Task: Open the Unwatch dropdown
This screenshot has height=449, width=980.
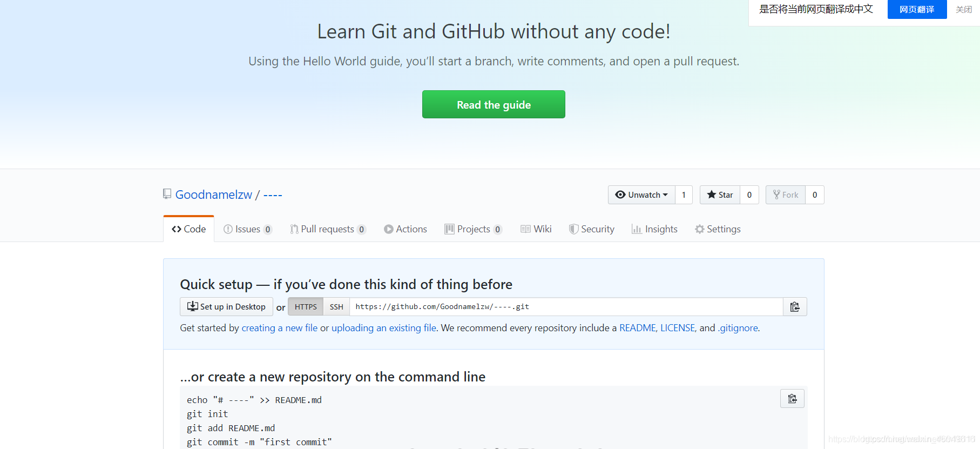Action: pyautogui.click(x=641, y=195)
